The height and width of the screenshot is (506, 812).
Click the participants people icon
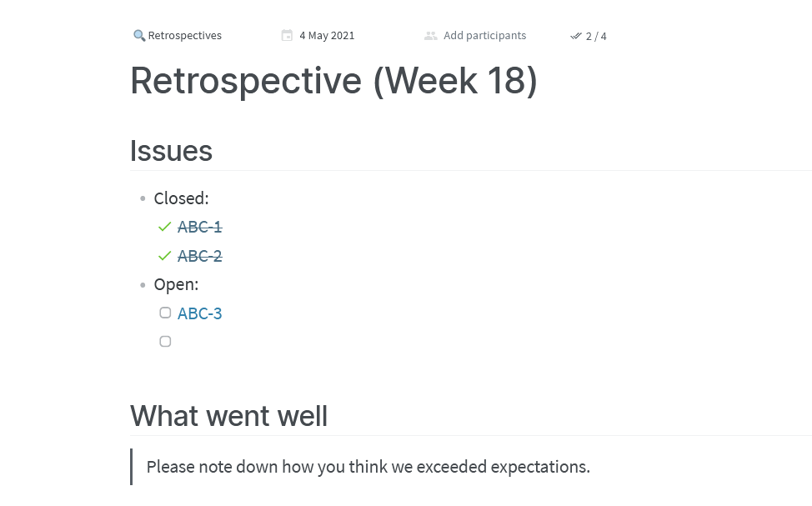tap(430, 36)
